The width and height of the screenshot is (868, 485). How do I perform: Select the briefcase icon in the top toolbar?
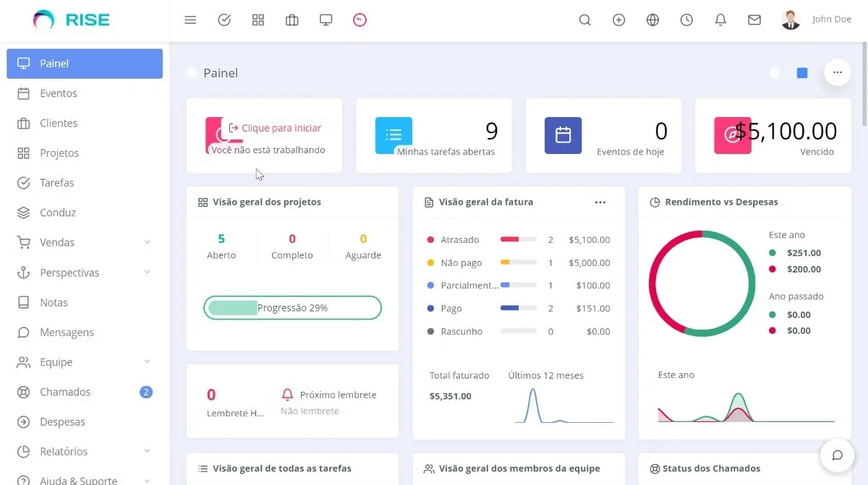coord(292,20)
